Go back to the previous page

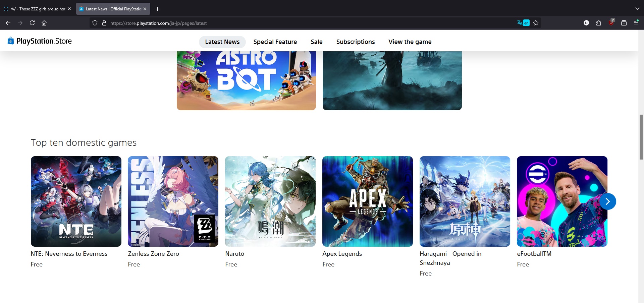coord(8,23)
